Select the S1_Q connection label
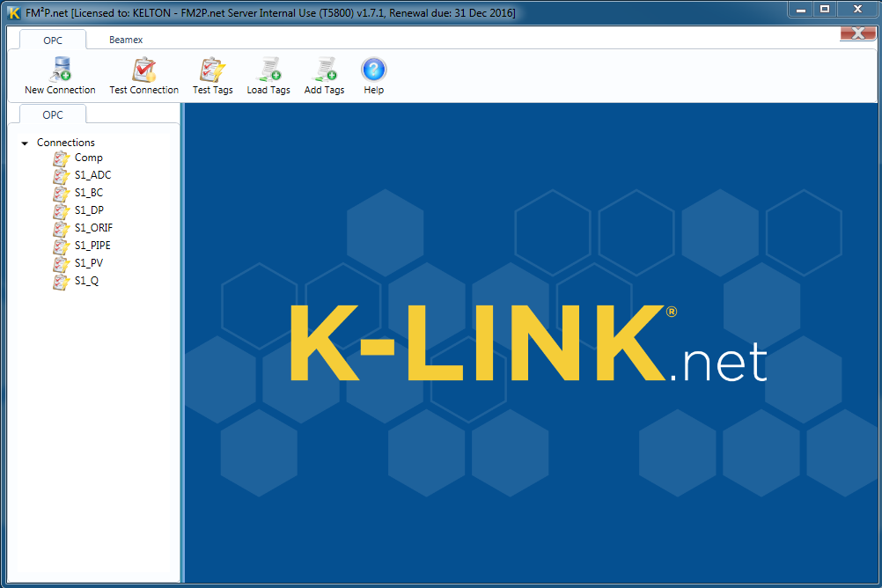The image size is (882, 588). 86,280
